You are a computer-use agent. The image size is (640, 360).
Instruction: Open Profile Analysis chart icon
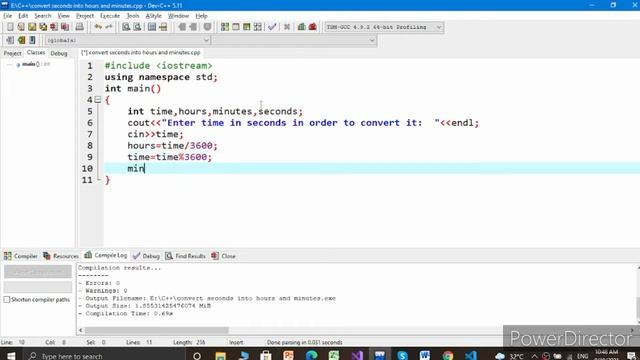(x=302, y=27)
